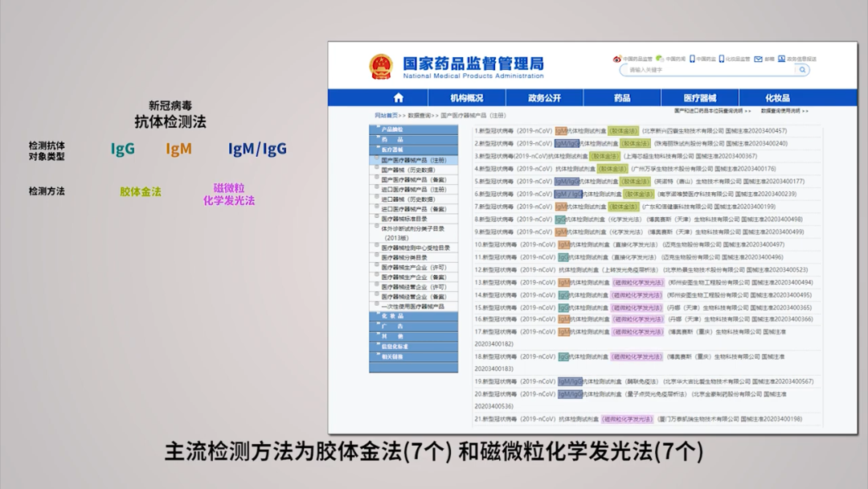
Task: Click the national emblem logo
Action: (381, 66)
